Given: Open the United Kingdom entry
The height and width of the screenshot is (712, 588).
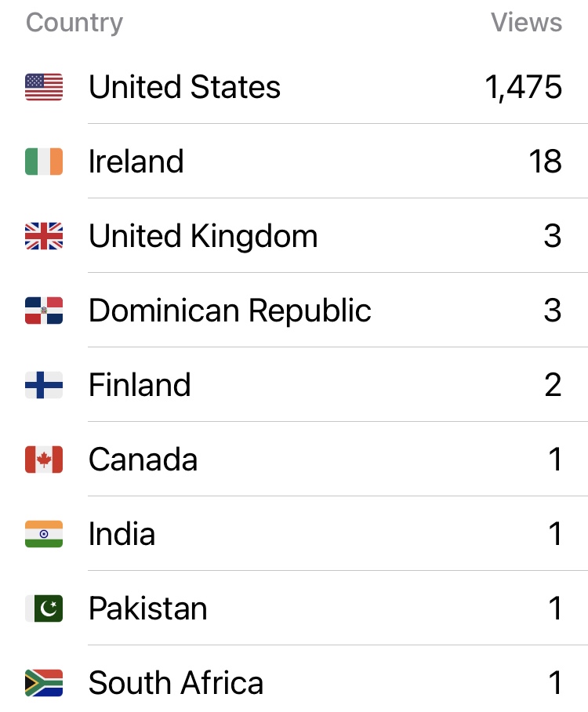Looking at the screenshot, I should coord(203,236).
